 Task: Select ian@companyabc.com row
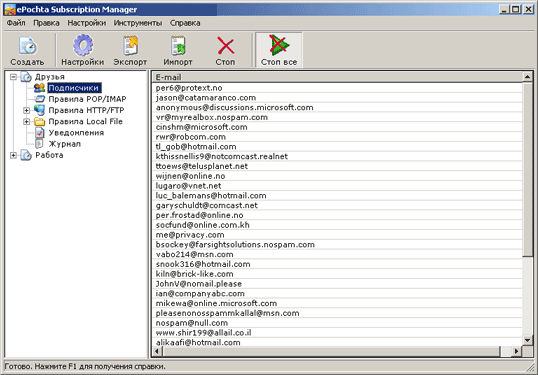tap(338, 294)
